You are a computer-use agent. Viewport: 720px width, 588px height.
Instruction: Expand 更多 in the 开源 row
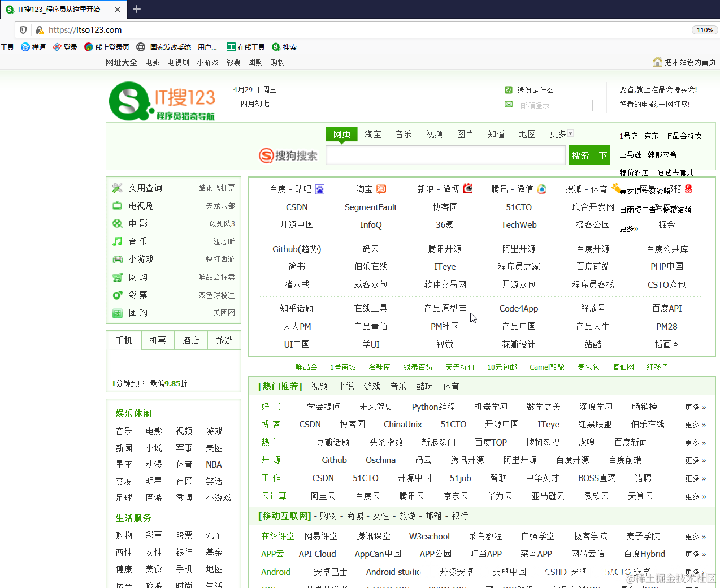(696, 460)
